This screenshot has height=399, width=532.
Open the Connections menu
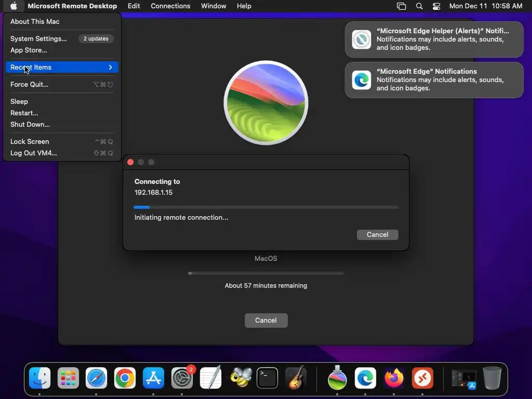[170, 6]
